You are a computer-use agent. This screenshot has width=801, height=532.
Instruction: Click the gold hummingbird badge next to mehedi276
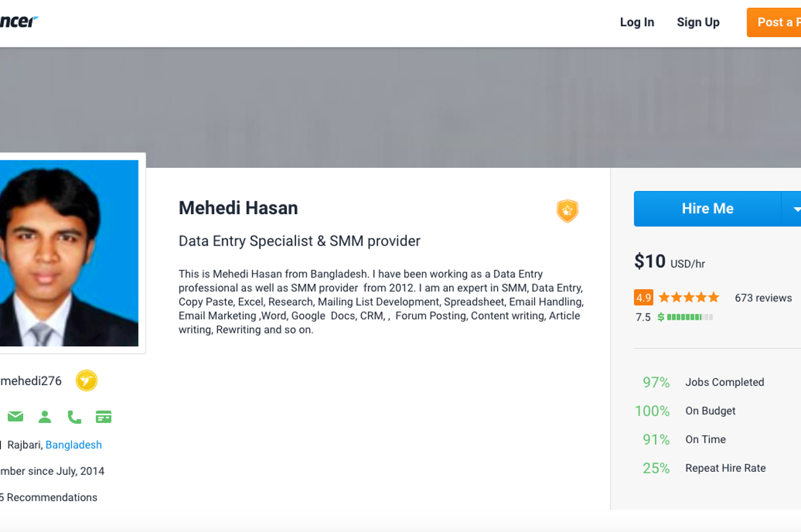[x=87, y=381]
